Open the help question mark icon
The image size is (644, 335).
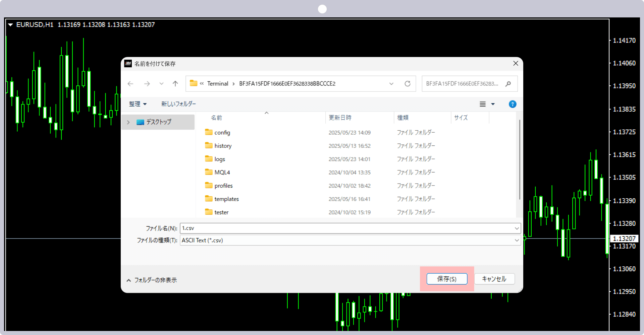(x=513, y=104)
